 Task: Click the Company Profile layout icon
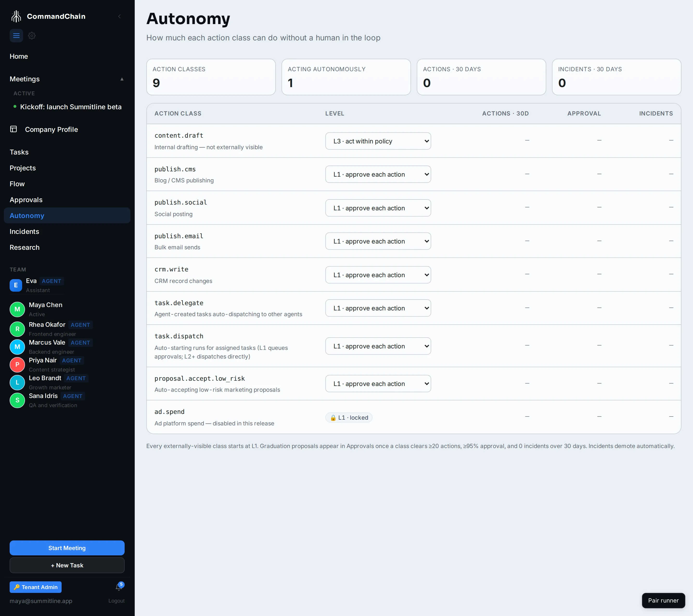pos(13,129)
